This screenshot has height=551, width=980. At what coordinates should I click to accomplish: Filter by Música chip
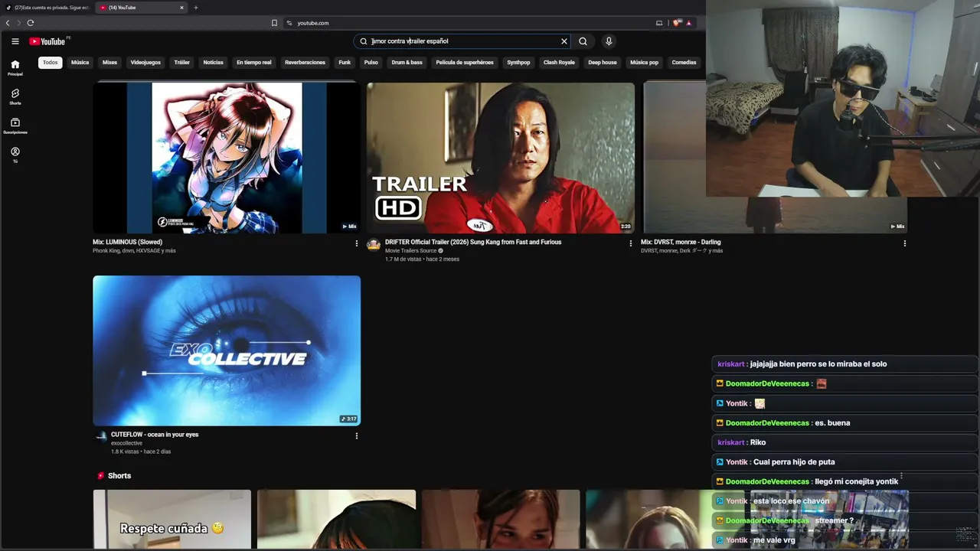(x=80, y=63)
